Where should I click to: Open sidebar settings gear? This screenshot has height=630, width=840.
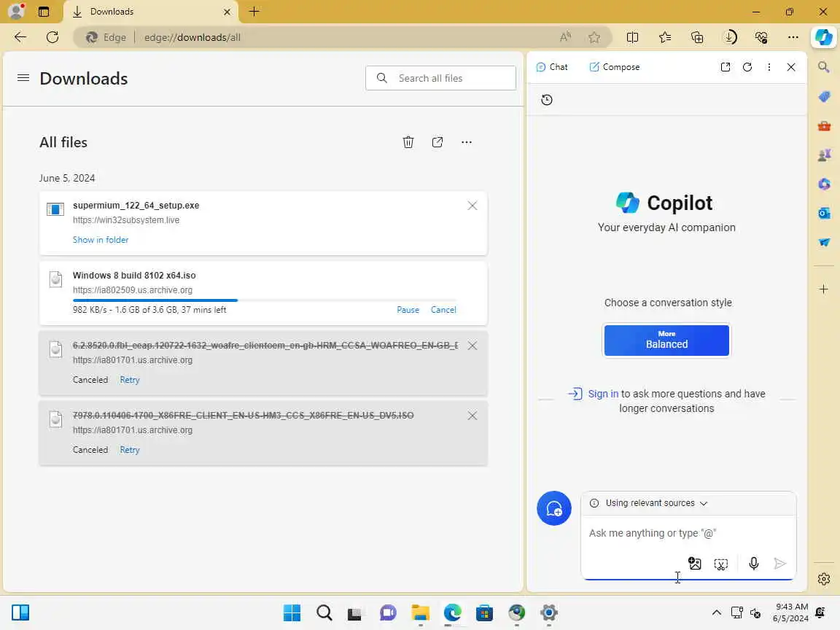(824, 579)
